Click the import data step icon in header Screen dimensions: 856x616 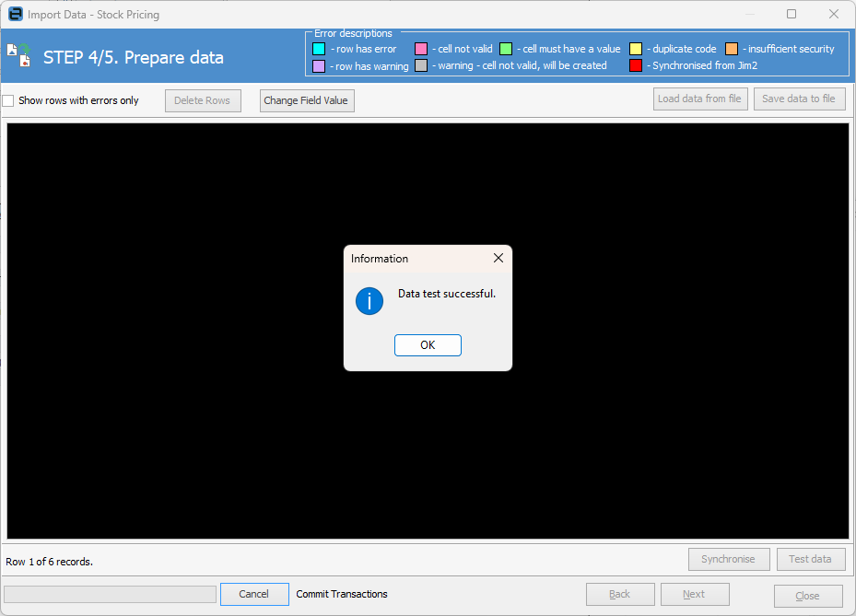coord(19,55)
